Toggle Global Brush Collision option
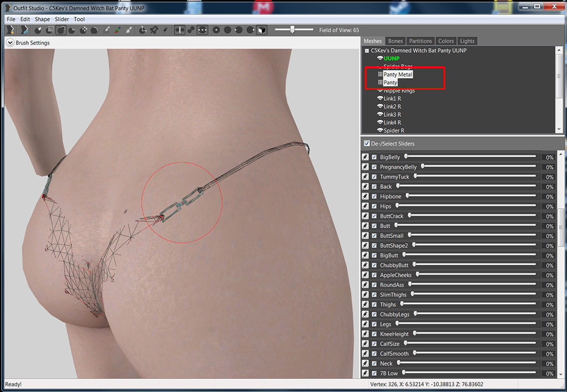567x392 pixels. [x=202, y=30]
